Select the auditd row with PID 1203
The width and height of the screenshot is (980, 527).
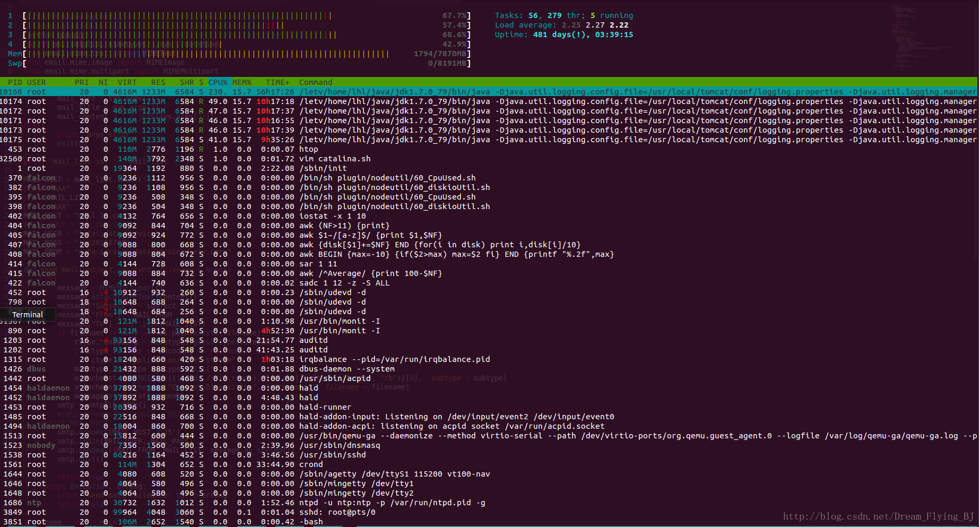coord(489,340)
